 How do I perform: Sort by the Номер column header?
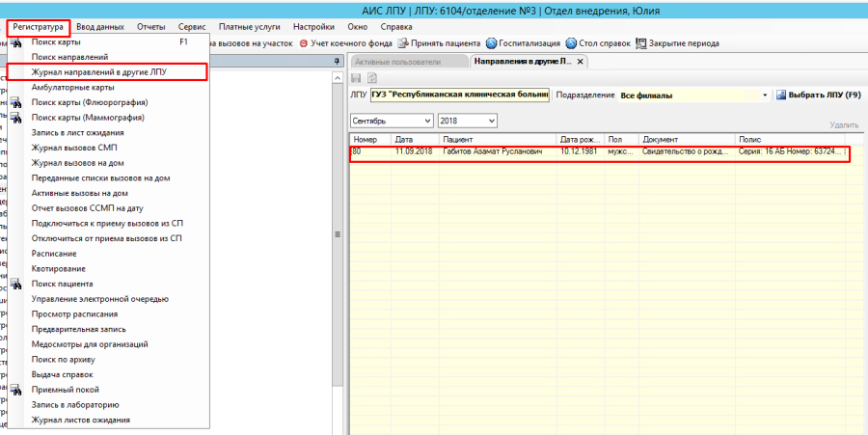tap(370, 140)
